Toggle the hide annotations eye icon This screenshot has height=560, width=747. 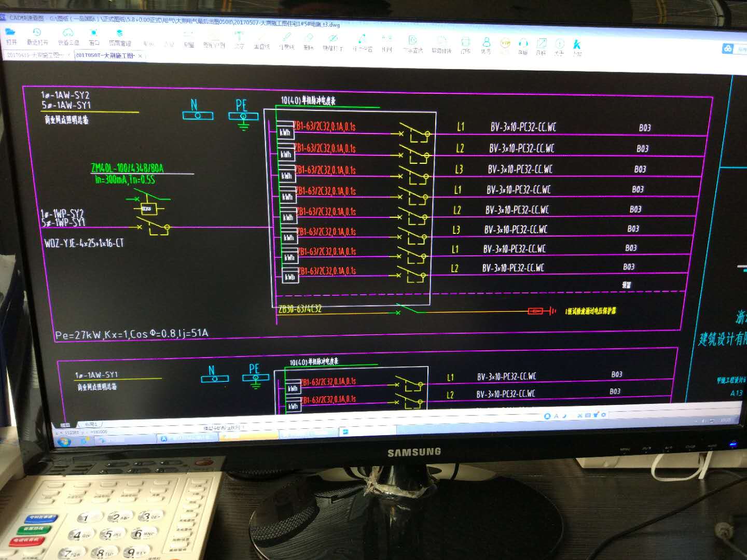[x=333, y=38]
